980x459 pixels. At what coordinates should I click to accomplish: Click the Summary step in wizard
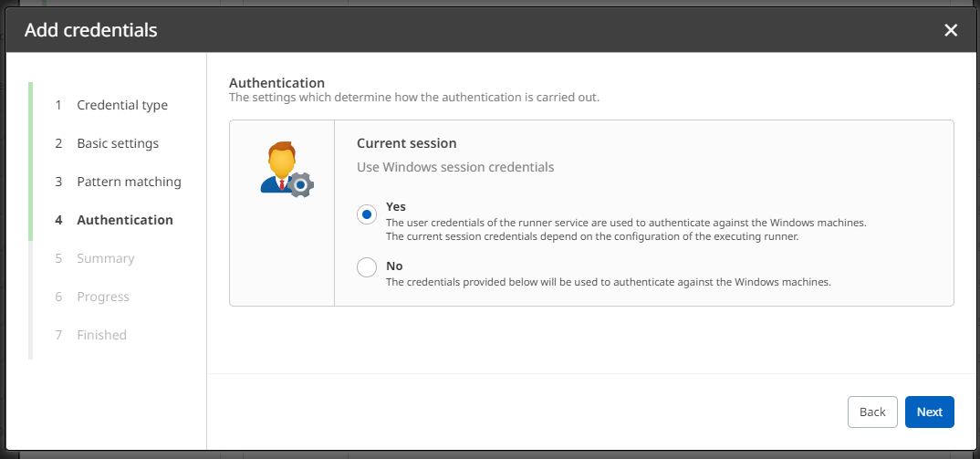pos(106,258)
